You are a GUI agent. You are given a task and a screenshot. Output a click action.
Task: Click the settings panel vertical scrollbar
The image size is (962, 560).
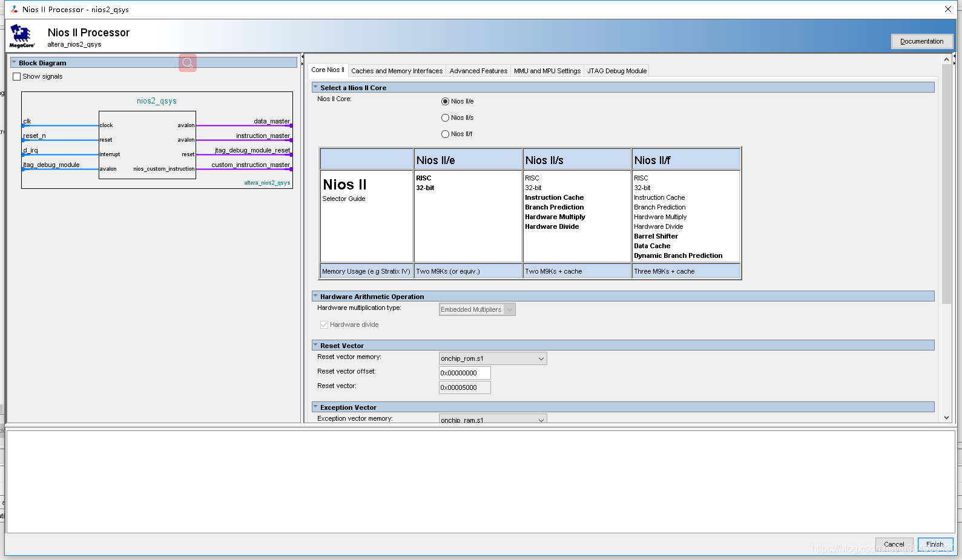pyautogui.click(x=946, y=185)
